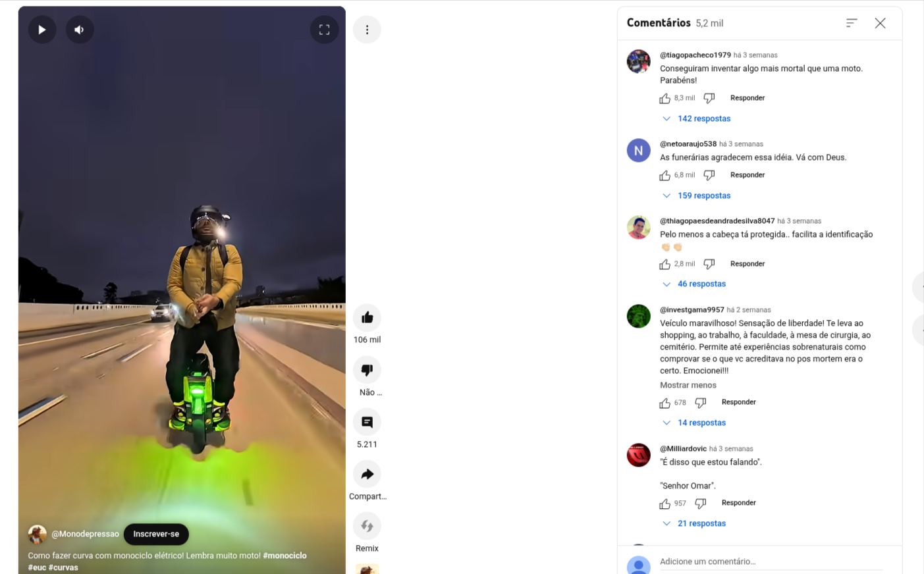Viewport: 924px width, 574px height.
Task: Click the comments icon showing 5.211
Action: coord(367,422)
